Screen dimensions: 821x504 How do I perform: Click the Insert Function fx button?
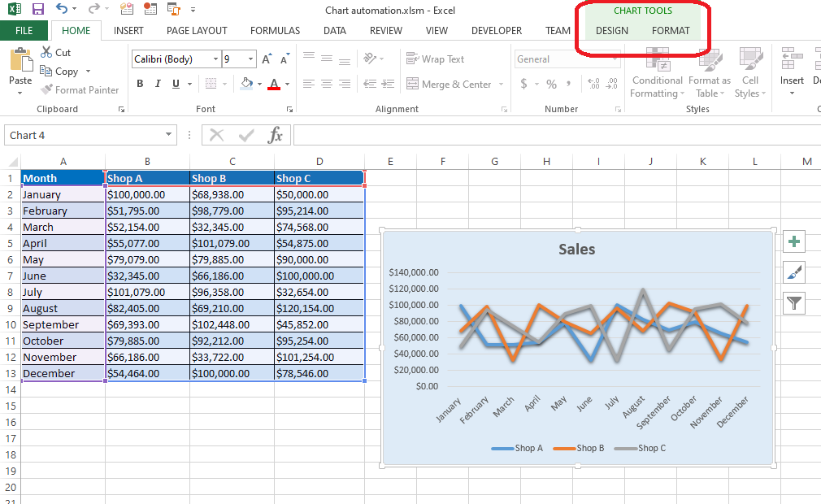[275, 134]
